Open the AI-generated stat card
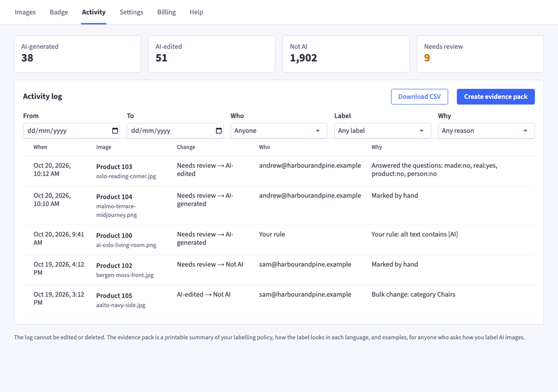Image resolution: width=558 pixels, height=392 pixels. pos(77,54)
